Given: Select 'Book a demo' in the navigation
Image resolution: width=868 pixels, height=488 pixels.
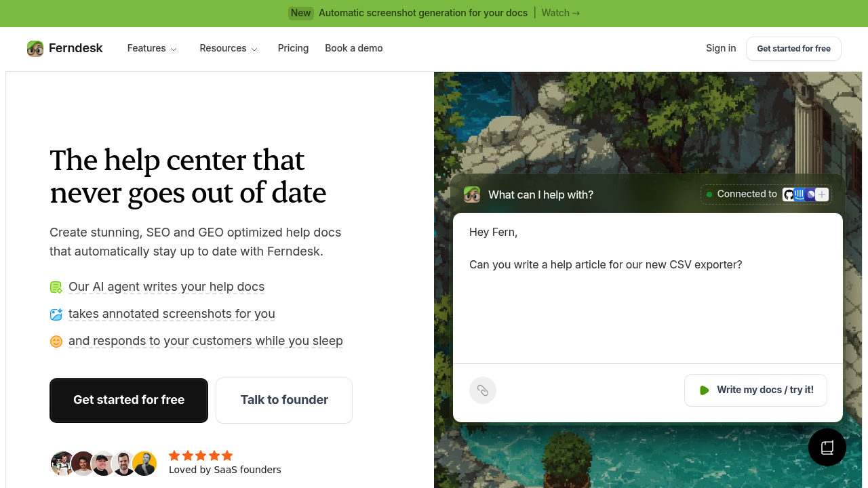Looking at the screenshot, I should tap(353, 48).
